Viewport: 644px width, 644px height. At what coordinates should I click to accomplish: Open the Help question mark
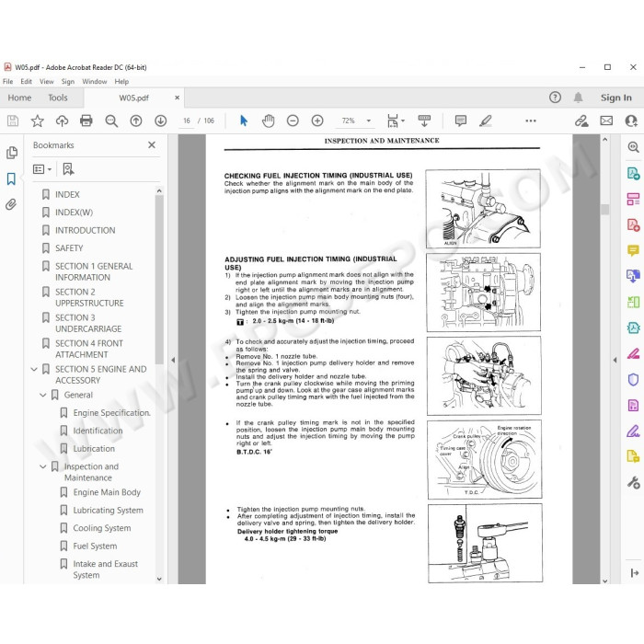click(x=555, y=98)
